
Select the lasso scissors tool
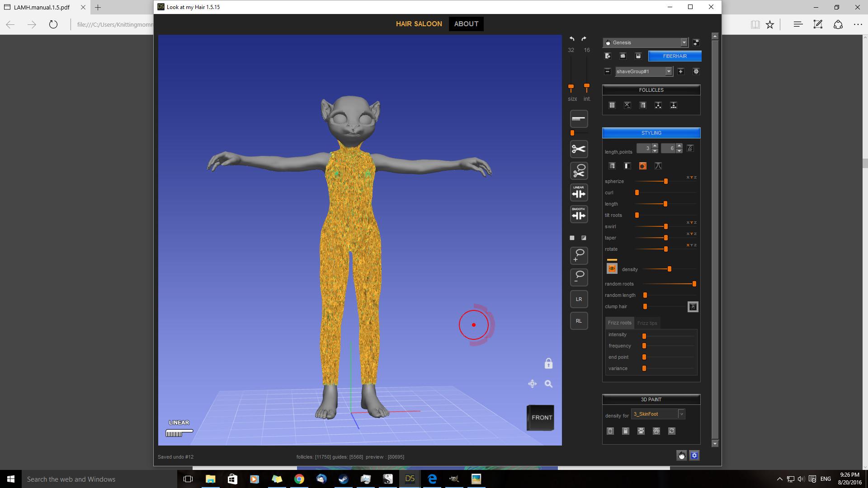coord(579,171)
